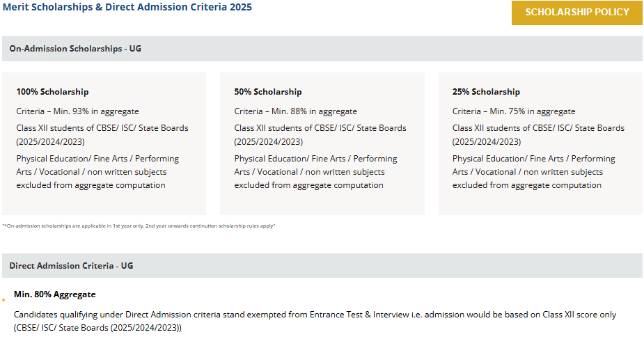The image size is (644, 339).
Task: Click Class XII students text in 25% card
Action: [538, 134]
